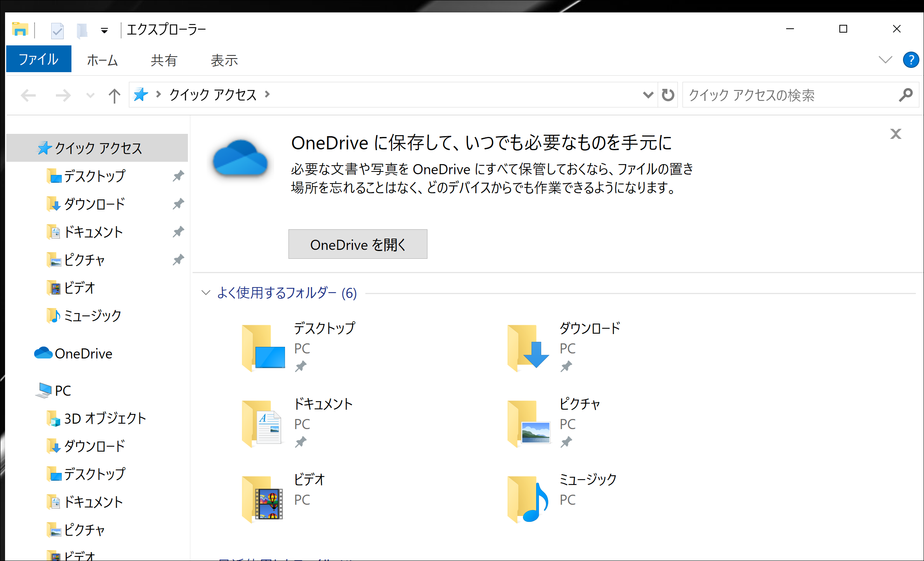924x561 pixels.
Task: Click the New Folder icon in title bar
Action: [82, 30]
